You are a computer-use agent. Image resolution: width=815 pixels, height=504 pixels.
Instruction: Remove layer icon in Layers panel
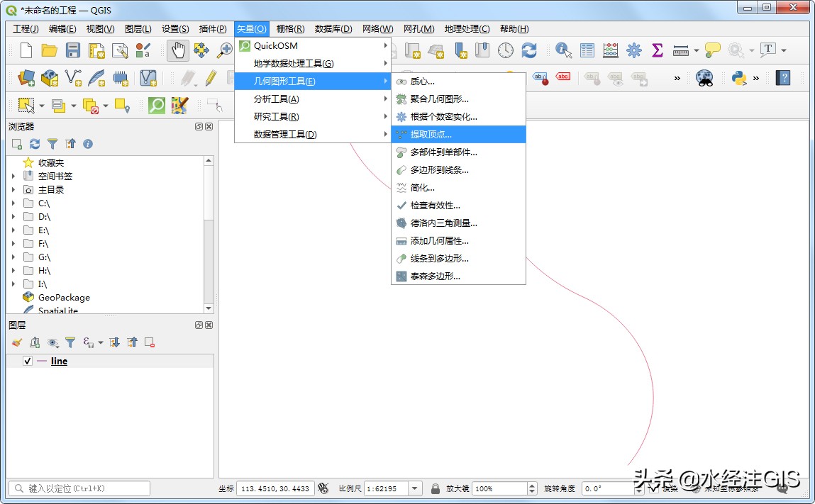point(150,342)
